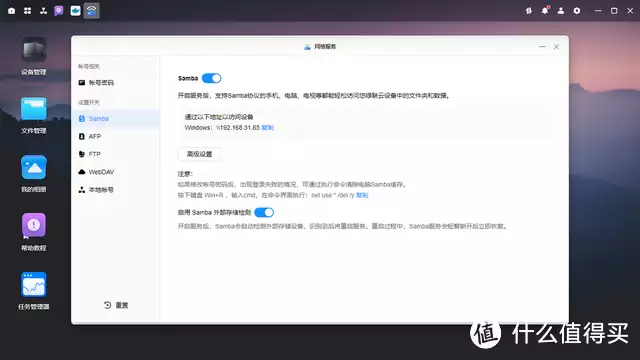Minimize the 网络服务 window
Screen dimensions: 640x360
542,47
